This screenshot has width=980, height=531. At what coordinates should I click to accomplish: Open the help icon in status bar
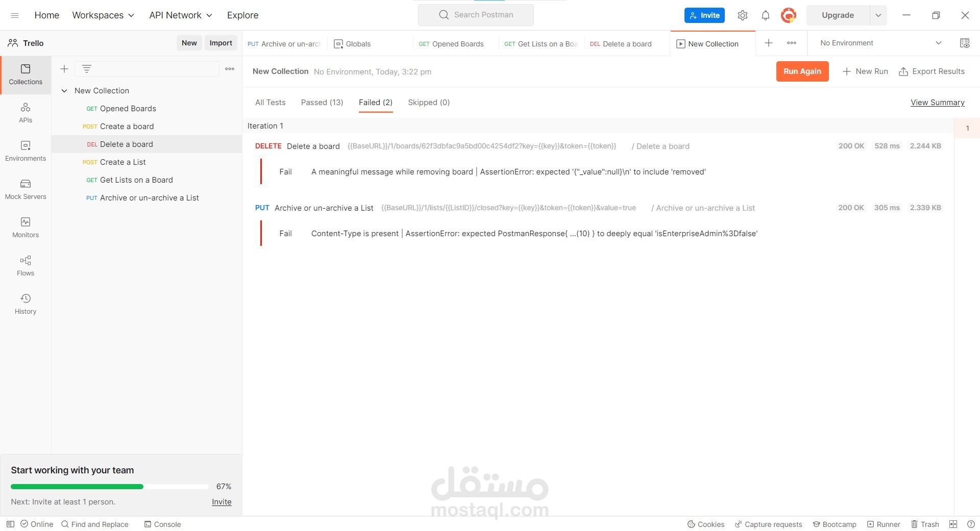[971, 524]
